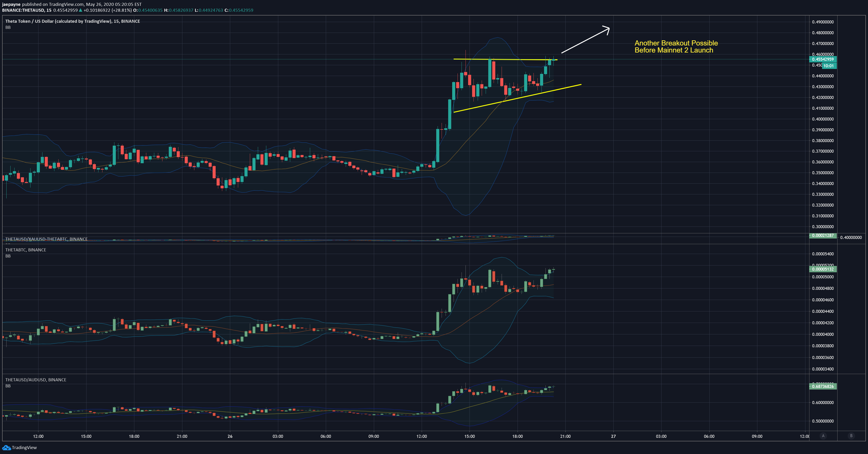The width and height of the screenshot is (868, 454).
Task: Open the Theta Token / US Dollar legend
Action: click(x=72, y=21)
